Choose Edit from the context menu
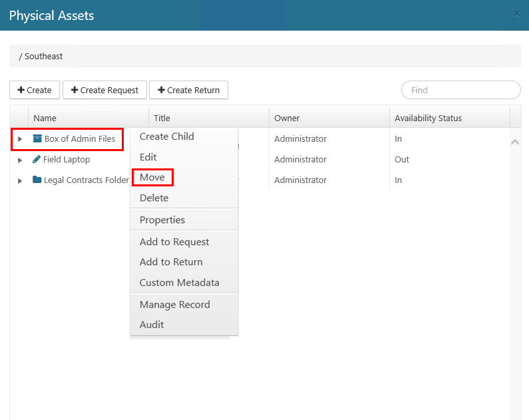 (148, 157)
